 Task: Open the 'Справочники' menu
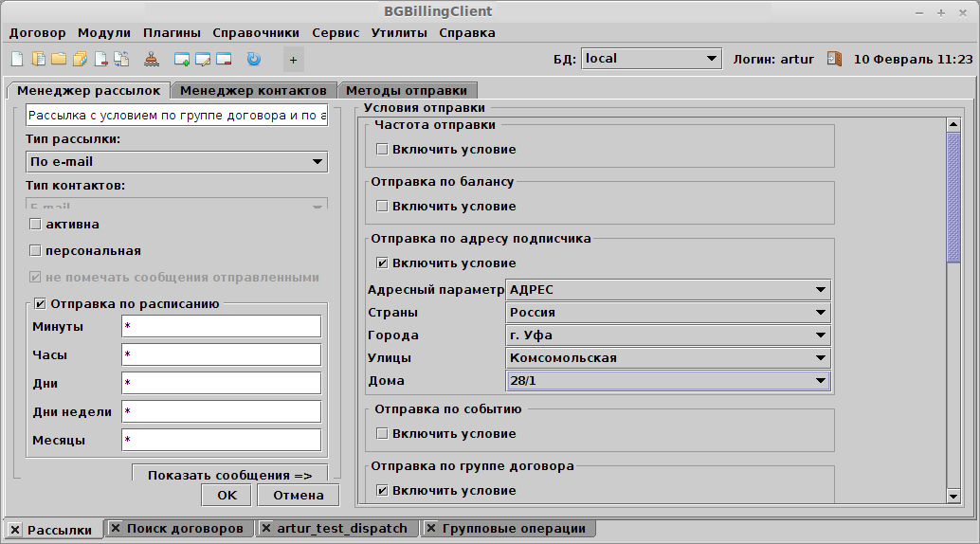click(x=256, y=32)
